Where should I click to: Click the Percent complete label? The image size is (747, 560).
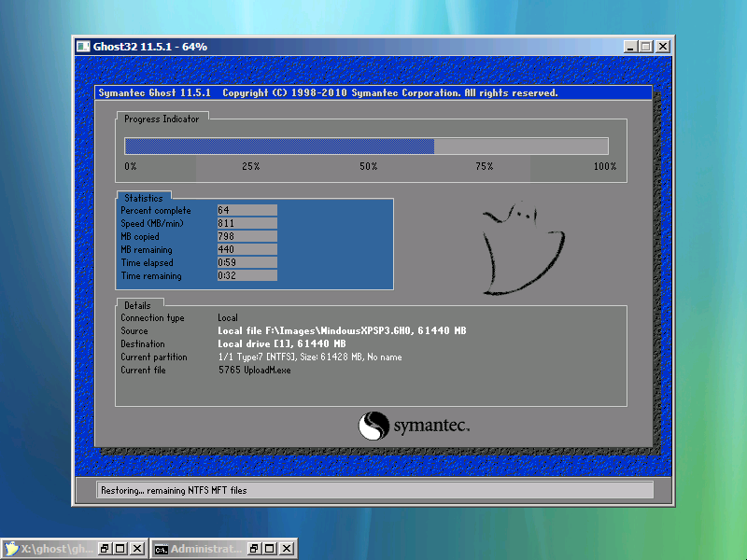point(156,211)
